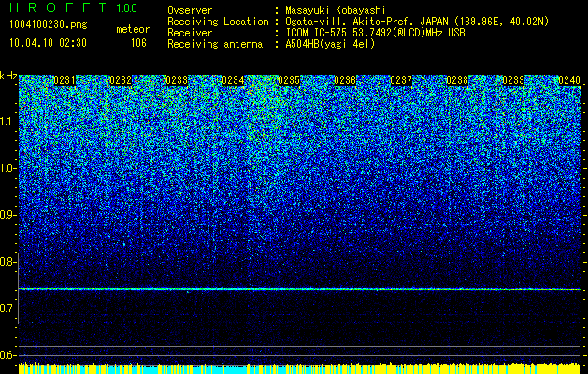Click the kHz axis unit label

pyautogui.click(x=8, y=76)
